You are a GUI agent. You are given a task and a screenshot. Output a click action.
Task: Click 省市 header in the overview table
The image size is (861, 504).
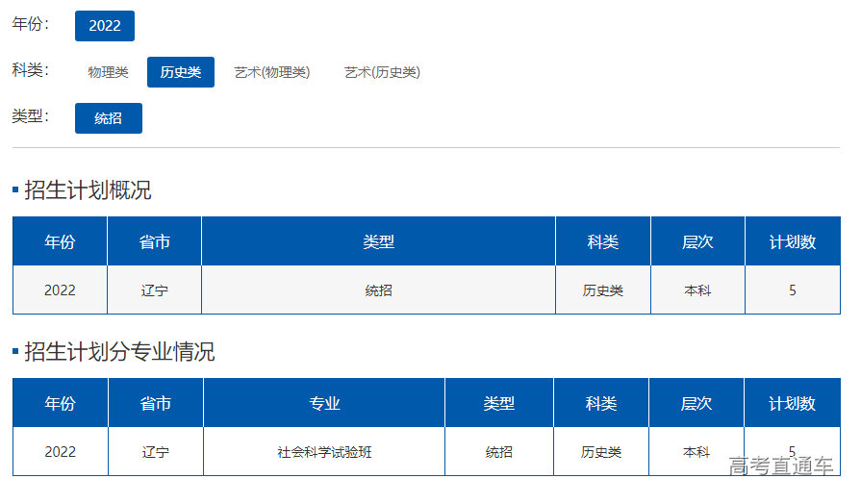pos(154,241)
